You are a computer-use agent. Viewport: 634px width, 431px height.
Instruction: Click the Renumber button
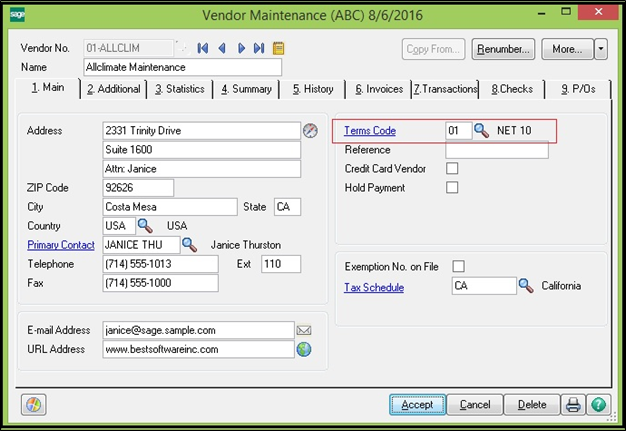click(503, 49)
